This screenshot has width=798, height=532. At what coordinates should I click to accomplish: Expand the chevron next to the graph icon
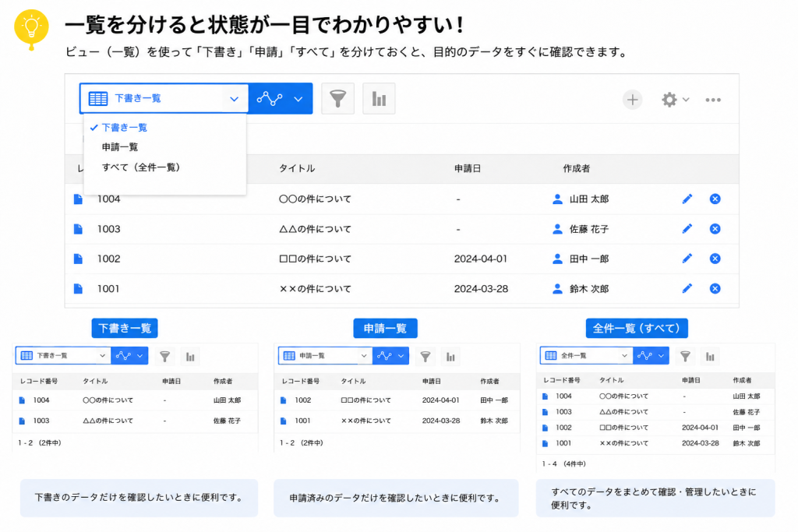point(298,99)
